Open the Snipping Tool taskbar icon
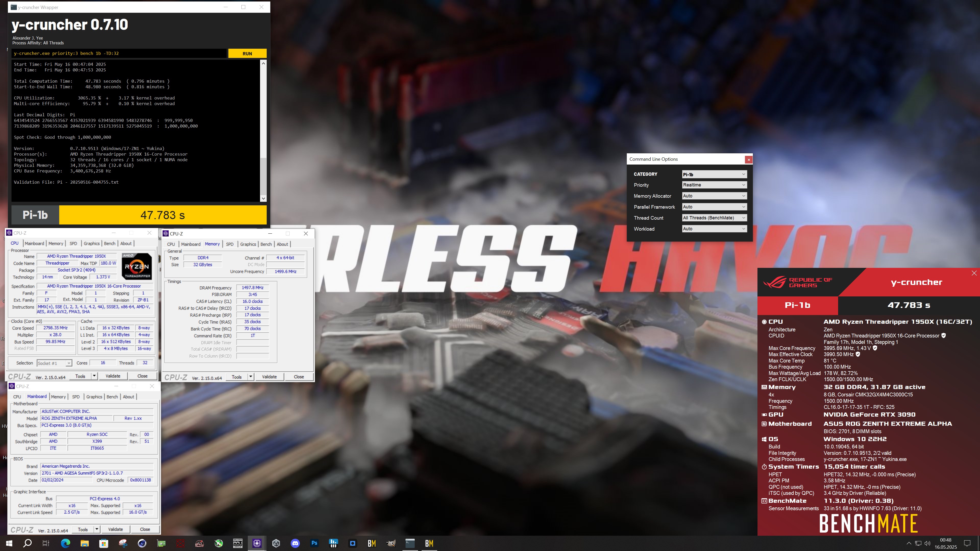 (x=123, y=543)
